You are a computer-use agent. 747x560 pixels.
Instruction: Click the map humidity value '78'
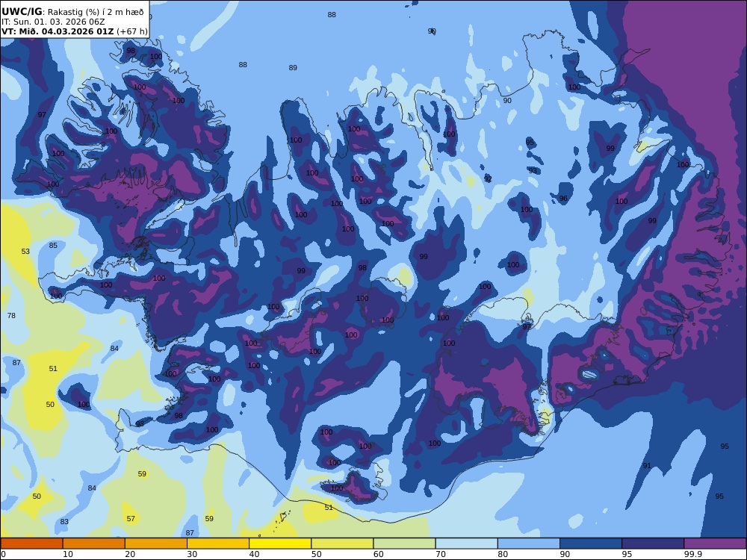[11, 316]
